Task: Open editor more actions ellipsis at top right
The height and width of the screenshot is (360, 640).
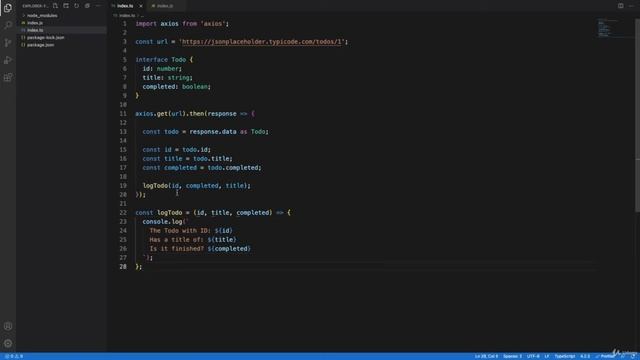Action: point(631,6)
